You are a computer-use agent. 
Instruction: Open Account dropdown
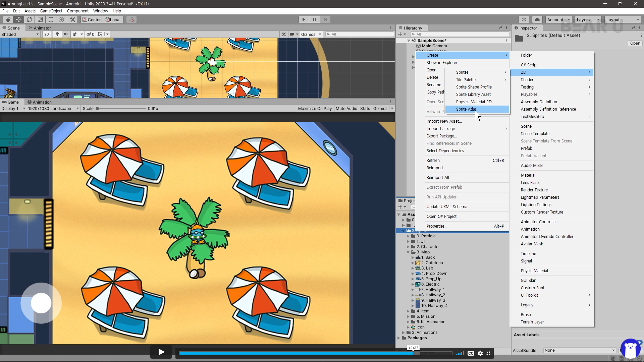[x=558, y=19]
